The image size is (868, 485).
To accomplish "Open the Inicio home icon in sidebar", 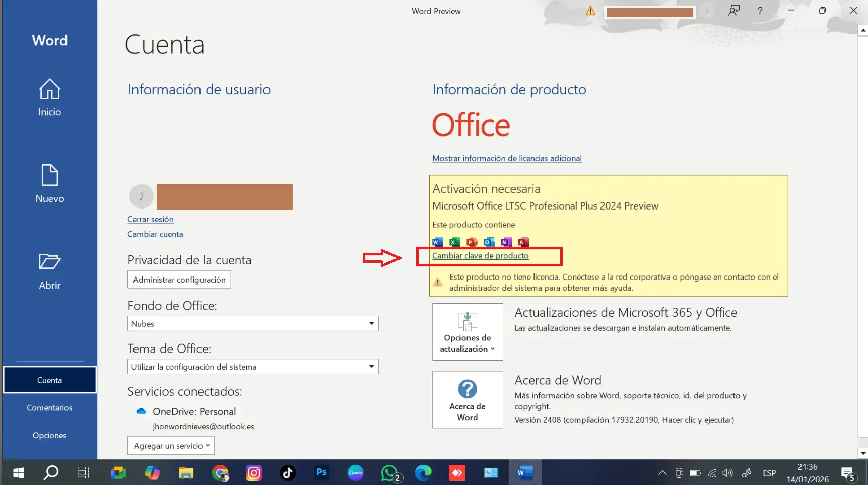I will tap(49, 90).
